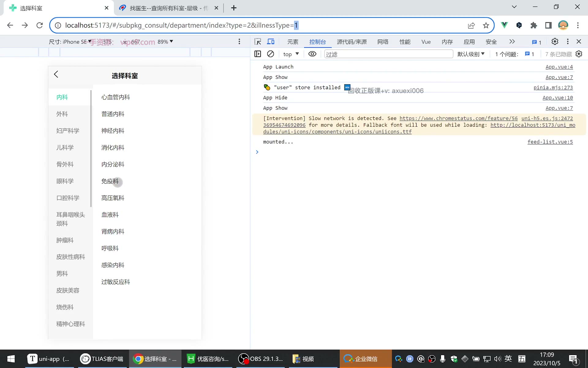The image size is (588, 368).
Task: Open the uni-h5.es.js:2472 source link
Action: pyautogui.click(x=547, y=118)
